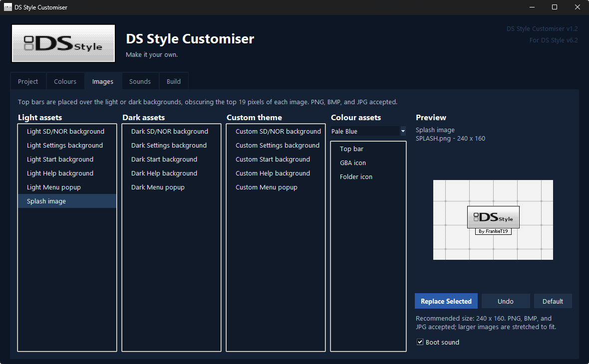Switch to the Colours tab
The height and width of the screenshot is (364, 589).
click(x=65, y=81)
